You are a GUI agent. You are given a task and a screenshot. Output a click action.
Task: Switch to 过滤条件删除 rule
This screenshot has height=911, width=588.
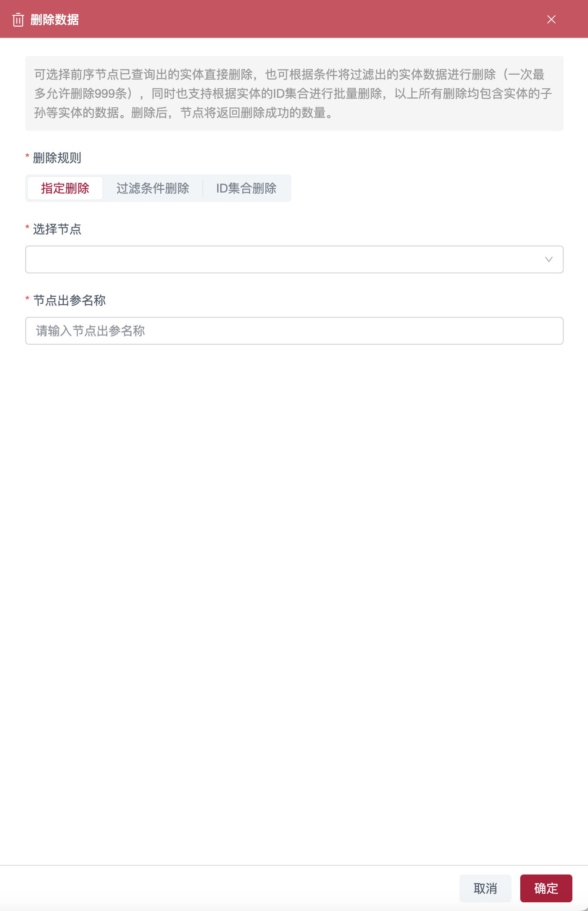pos(153,188)
